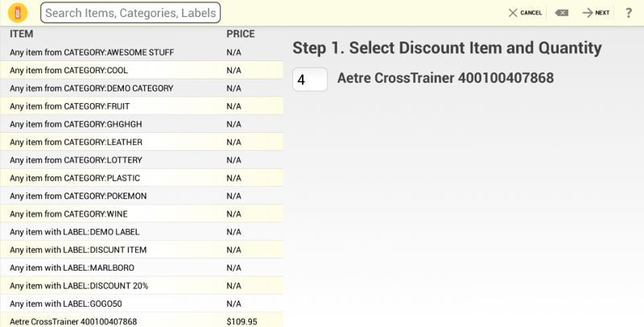Choose Any item from CATEGORY:WINE
This screenshot has height=327, width=644.
pos(142,213)
